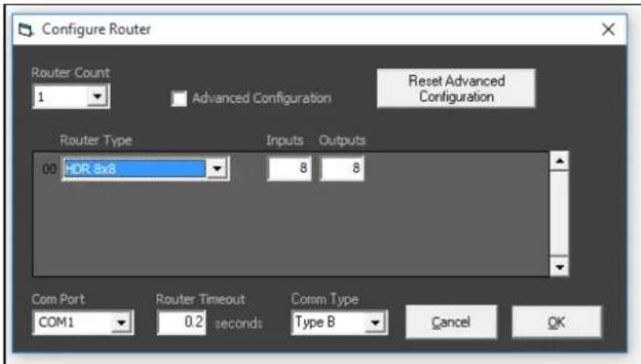The width and height of the screenshot is (641, 364).
Task: Close the Configure Router dialog
Action: coord(608,29)
